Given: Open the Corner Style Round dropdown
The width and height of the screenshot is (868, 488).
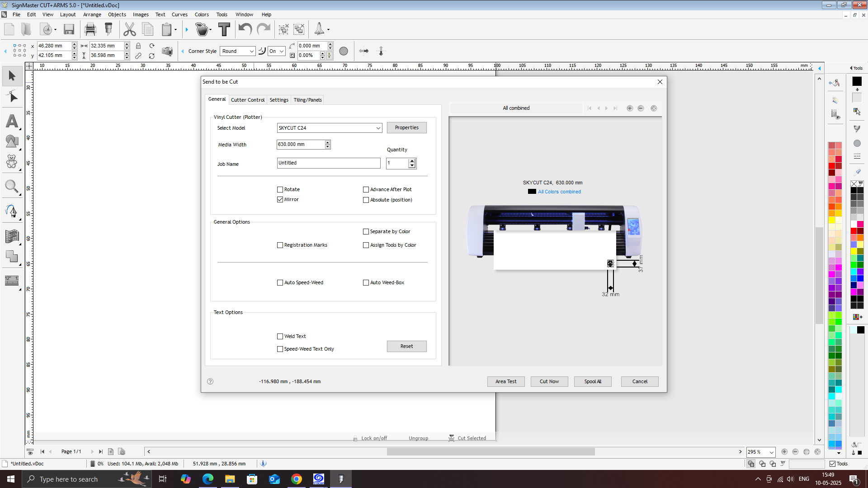Looking at the screenshot, I should point(238,51).
